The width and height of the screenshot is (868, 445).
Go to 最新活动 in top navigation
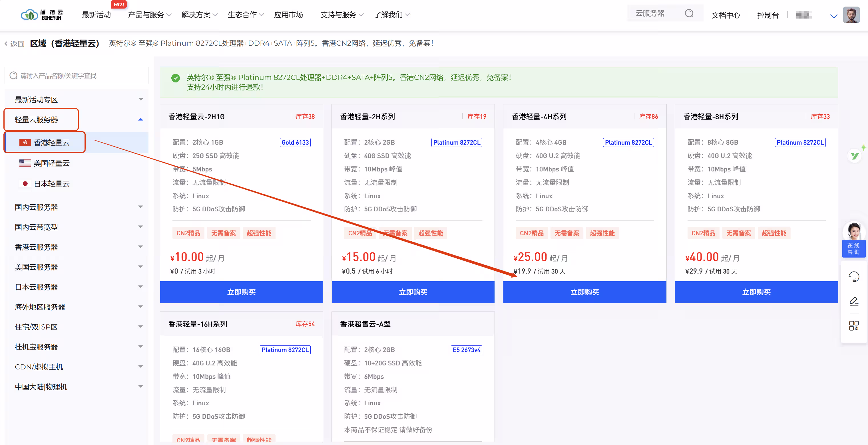click(x=97, y=15)
